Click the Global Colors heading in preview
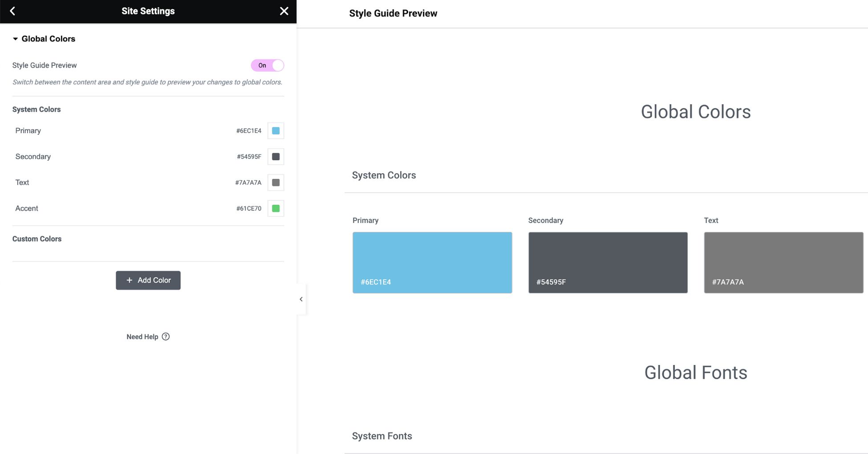This screenshot has width=868, height=454. coord(696,112)
